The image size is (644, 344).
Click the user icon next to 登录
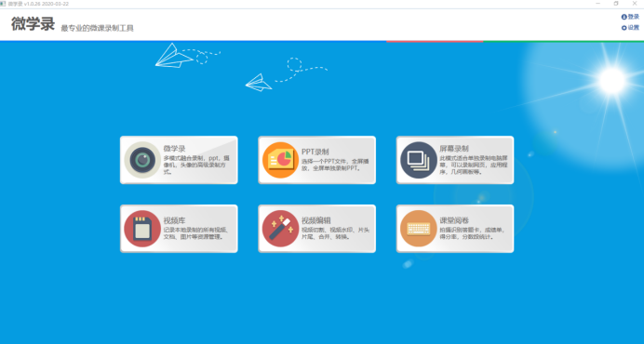[x=624, y=17]
